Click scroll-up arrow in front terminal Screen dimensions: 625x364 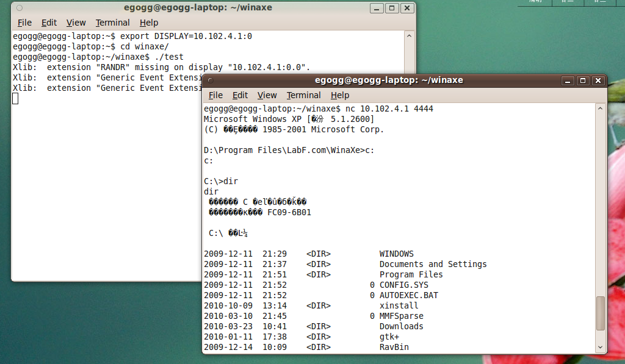coord(600,109)
